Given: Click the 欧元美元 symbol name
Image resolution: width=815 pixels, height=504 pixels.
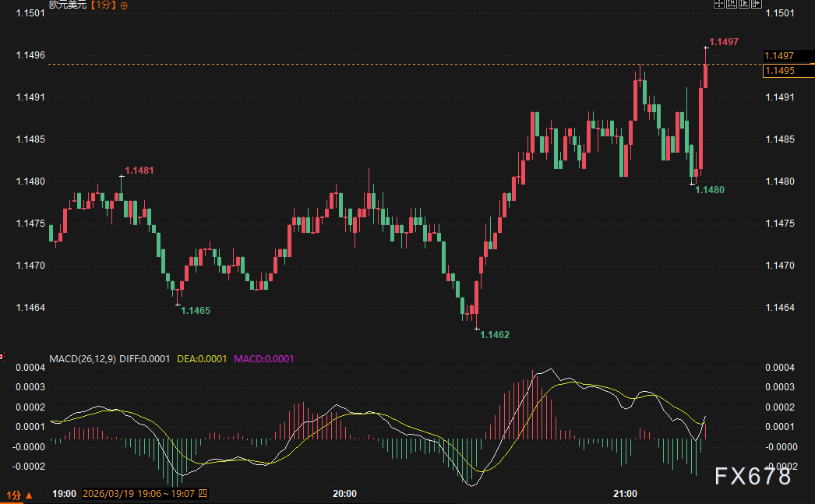Looking at the screenshot, I should coord(68,5).
